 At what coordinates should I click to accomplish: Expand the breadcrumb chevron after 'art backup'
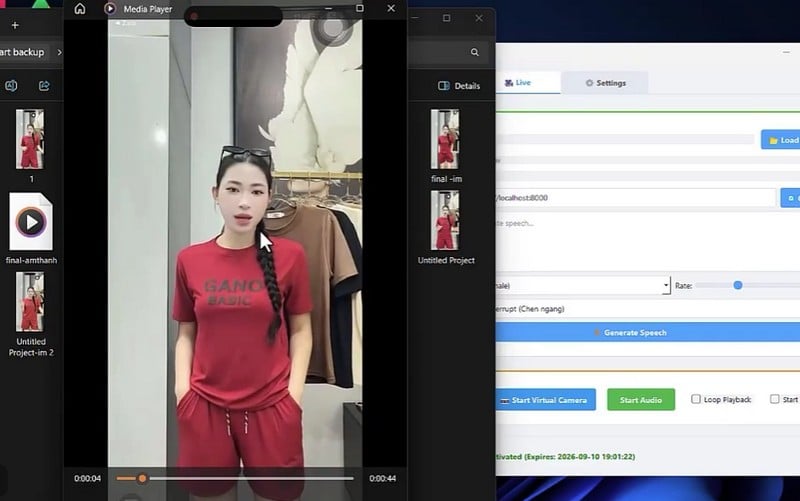point(59,52)
